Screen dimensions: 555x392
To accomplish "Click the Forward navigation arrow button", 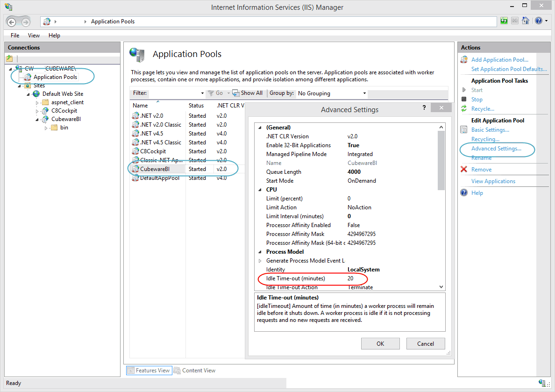I will (26, 22).
